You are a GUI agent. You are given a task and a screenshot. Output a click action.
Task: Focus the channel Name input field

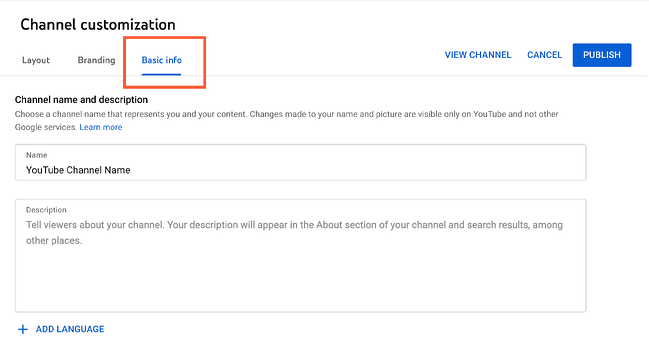coord(300,162)
